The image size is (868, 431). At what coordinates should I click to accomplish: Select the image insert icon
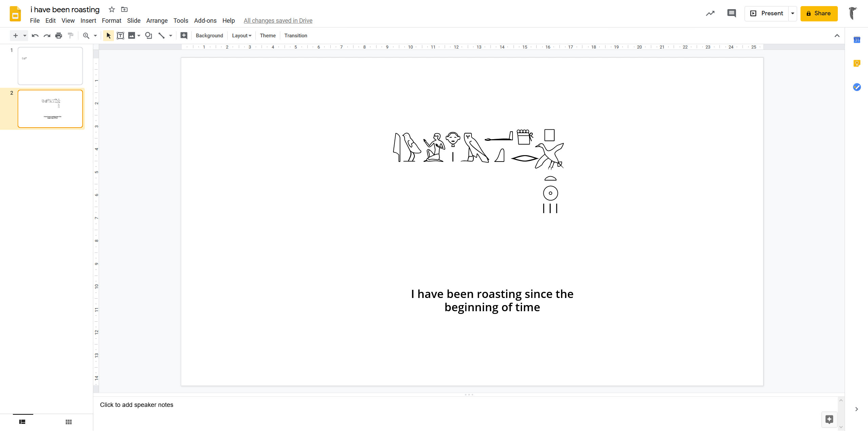point(131,35)
